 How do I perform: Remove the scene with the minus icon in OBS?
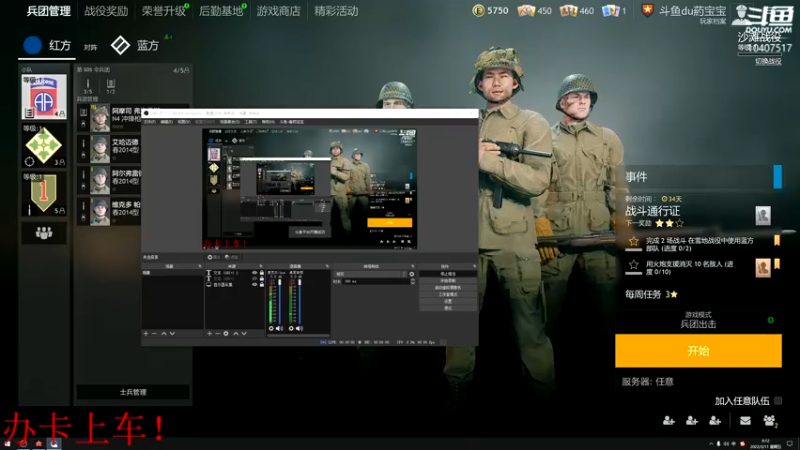pos(154,334)
